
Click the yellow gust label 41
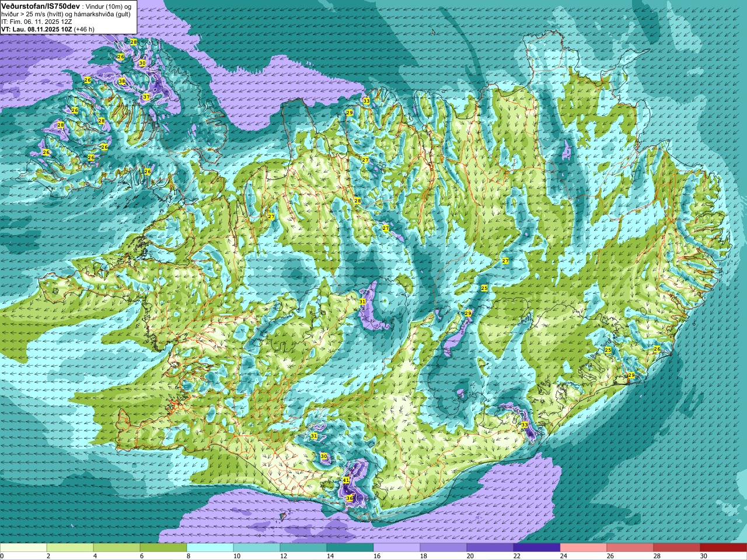[346, 480]
